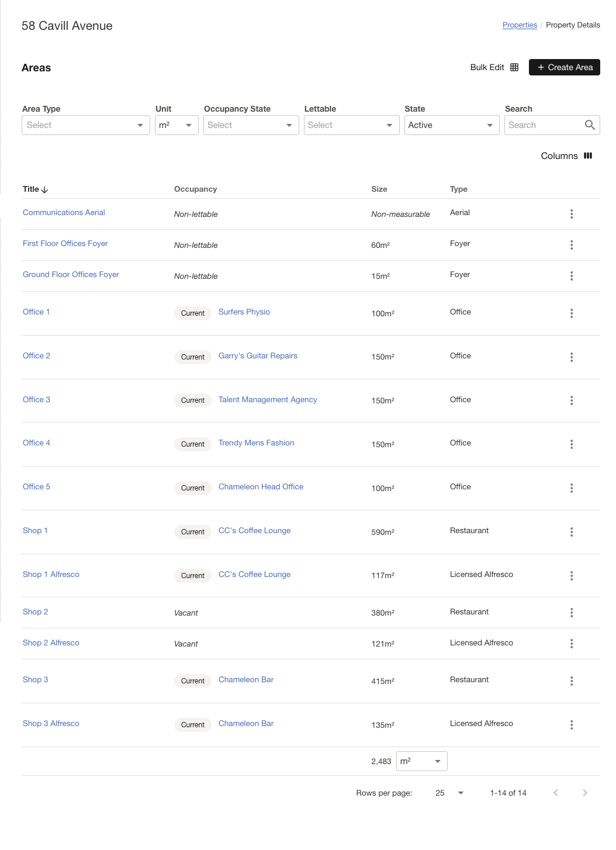
Task: Click inside the Search text field
Action: (544, 125)
